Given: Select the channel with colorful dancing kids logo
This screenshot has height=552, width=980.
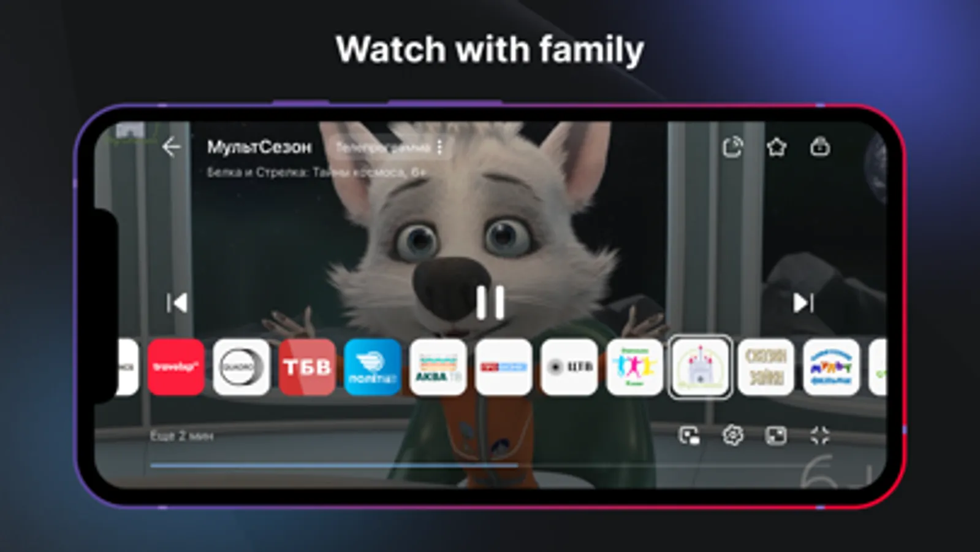Looking at the screenshot, I should [635, 367].
